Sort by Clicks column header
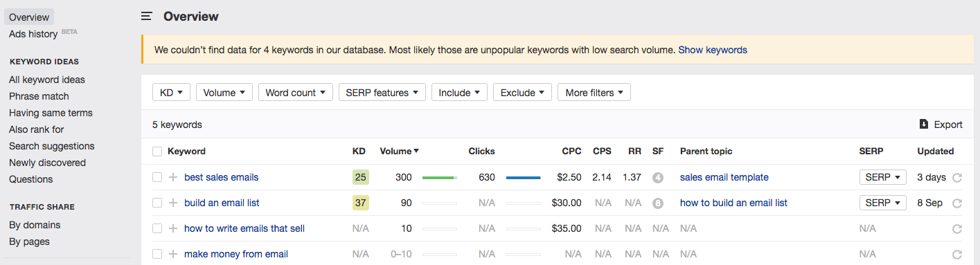 (x=481, y=151)
